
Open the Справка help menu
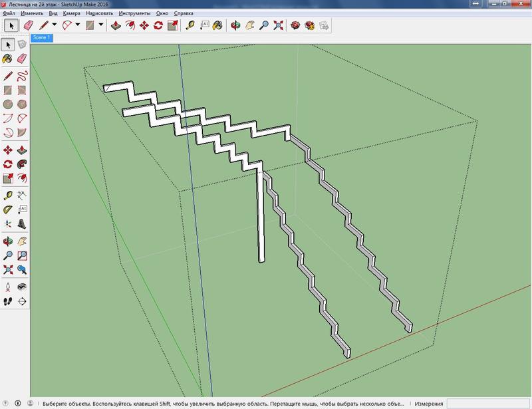coord(184,13)
